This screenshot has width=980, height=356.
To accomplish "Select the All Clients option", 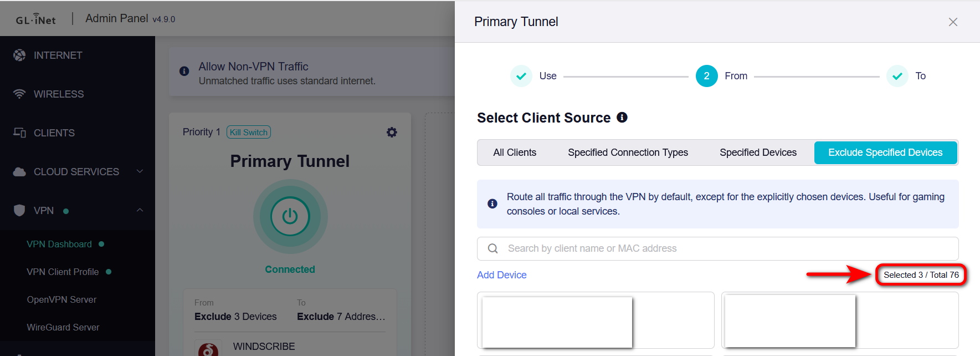I will (515, 152).
